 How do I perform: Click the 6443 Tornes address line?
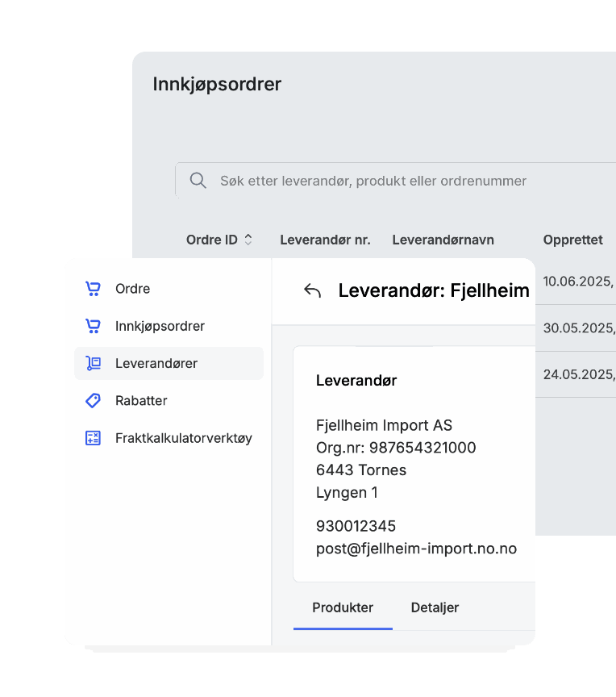click(361, 470)
